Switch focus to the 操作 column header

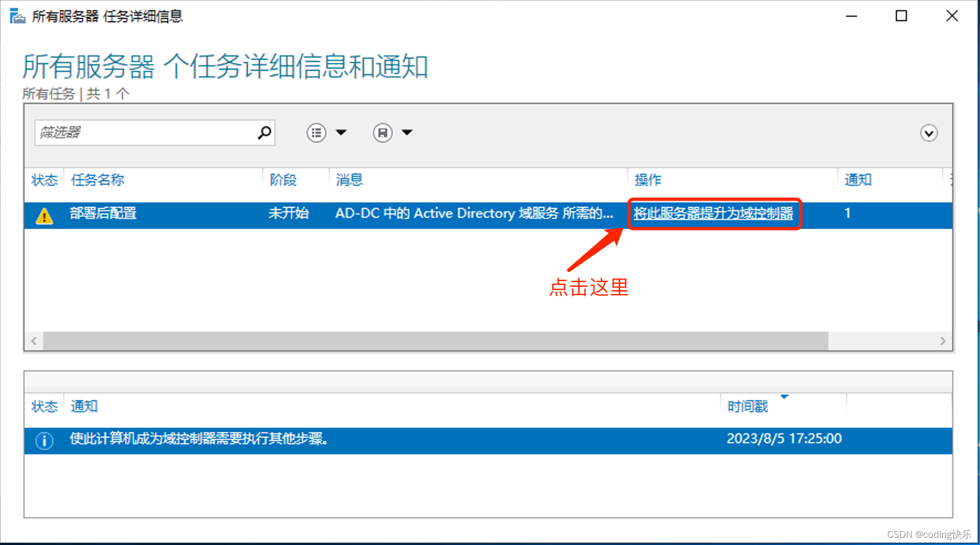point(647,180)
